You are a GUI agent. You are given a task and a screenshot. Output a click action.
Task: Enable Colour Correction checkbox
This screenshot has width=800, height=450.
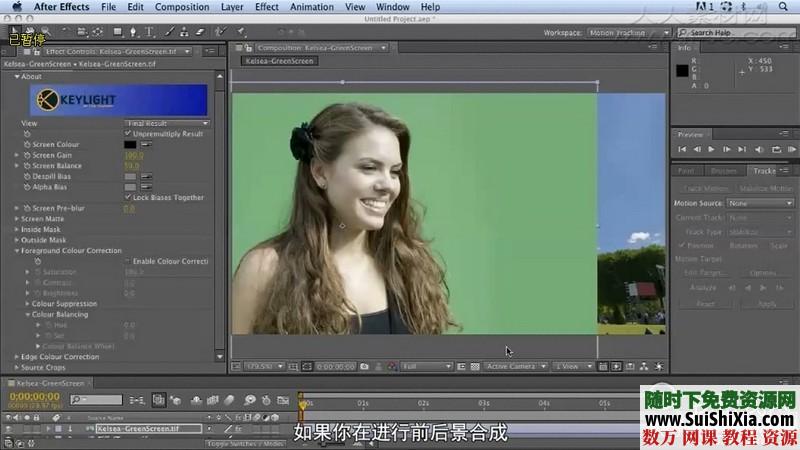click(128, 261)
